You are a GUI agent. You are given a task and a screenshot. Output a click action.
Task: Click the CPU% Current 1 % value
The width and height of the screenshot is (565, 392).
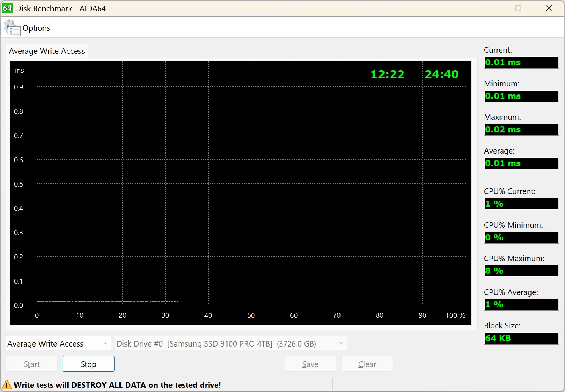click(x=521, y=204)
